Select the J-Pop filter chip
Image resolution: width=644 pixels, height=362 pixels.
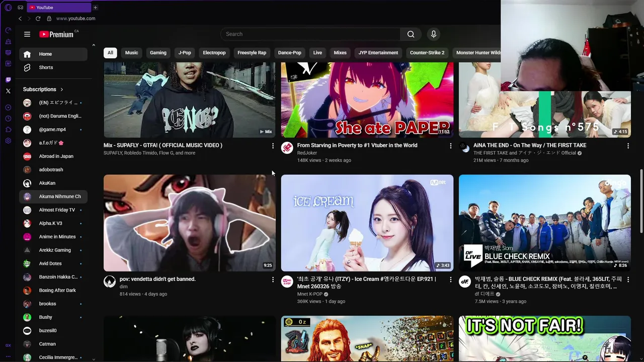[185, 53]
